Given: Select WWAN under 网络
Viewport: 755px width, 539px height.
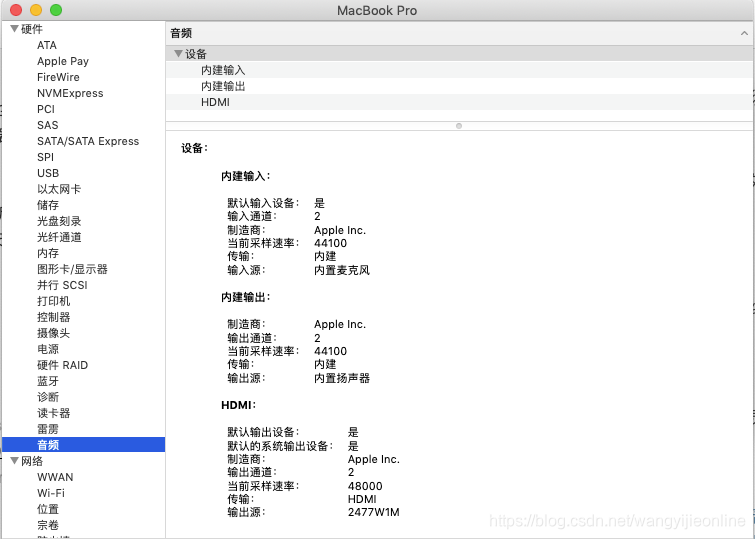Looking at the screenshot, I should click(55, 477).
